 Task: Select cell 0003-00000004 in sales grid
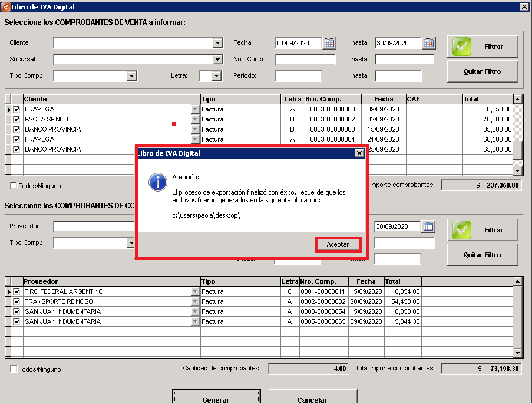pyautogui.click(x=333, y=139)
